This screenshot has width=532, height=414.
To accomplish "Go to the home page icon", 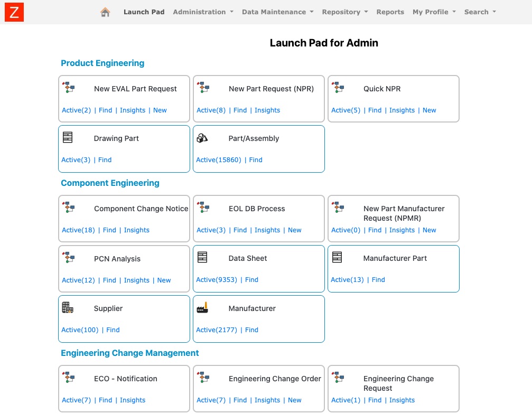I will [105, 12].
